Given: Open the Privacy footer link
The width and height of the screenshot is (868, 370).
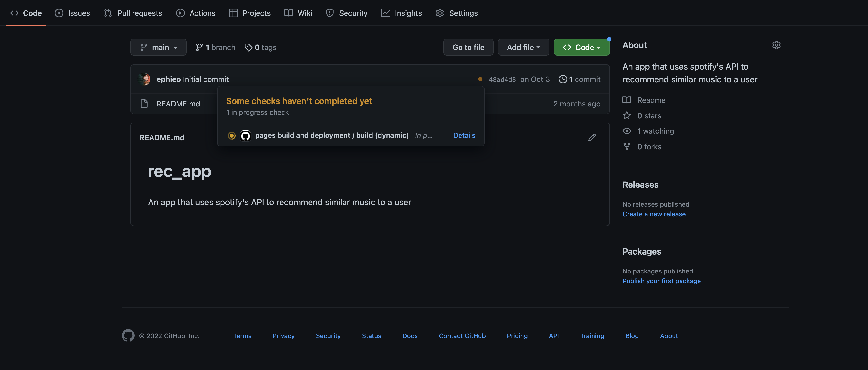Looking at the screenshot, I should 283,336.
